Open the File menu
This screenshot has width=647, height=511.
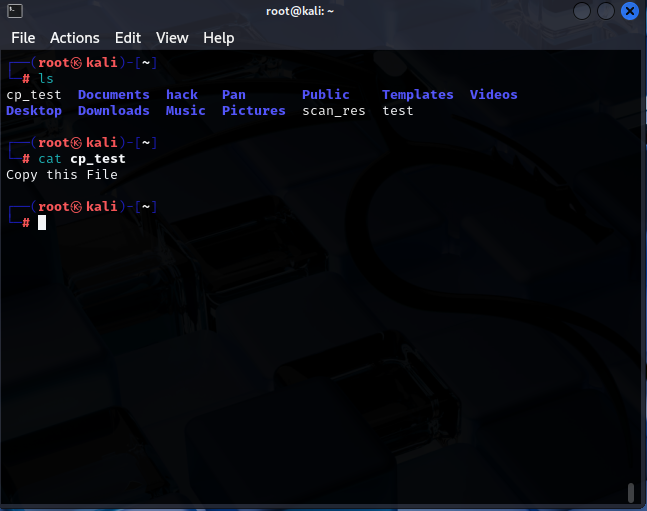[23, 38]
